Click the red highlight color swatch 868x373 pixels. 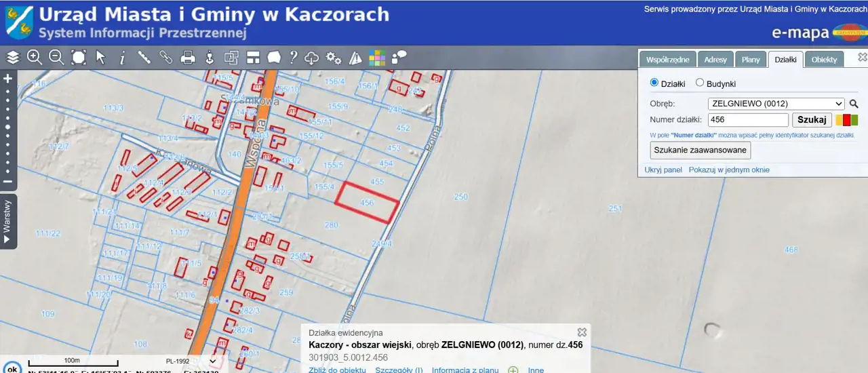(x=846, y=120)
